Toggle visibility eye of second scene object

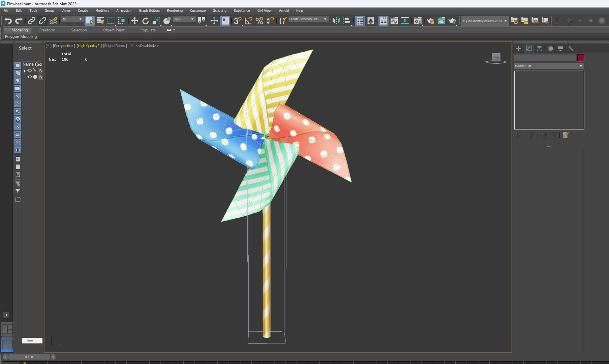[30, 77]
